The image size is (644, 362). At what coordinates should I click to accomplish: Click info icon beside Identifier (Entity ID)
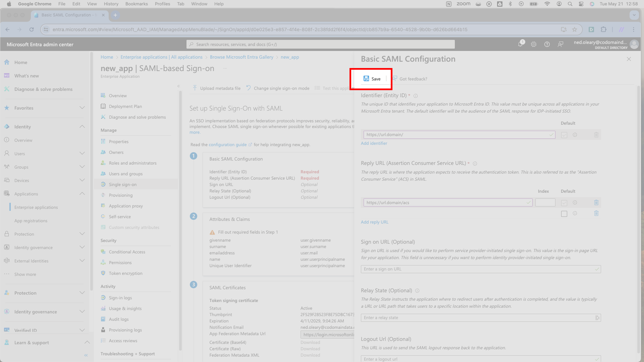pos(416,96)
